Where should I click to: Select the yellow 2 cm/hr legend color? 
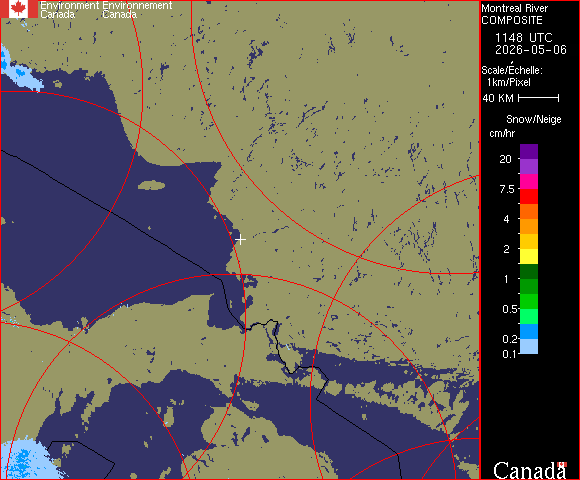coord(529,256)
